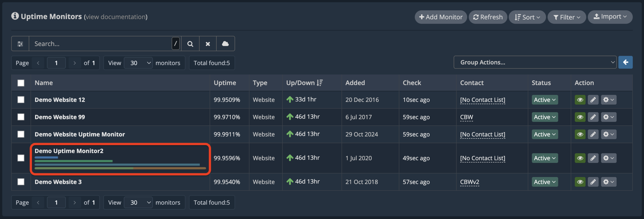
Task: Open Active status dropdown for Demo Uptime Monitor2
Action: [x=545, y=158]
